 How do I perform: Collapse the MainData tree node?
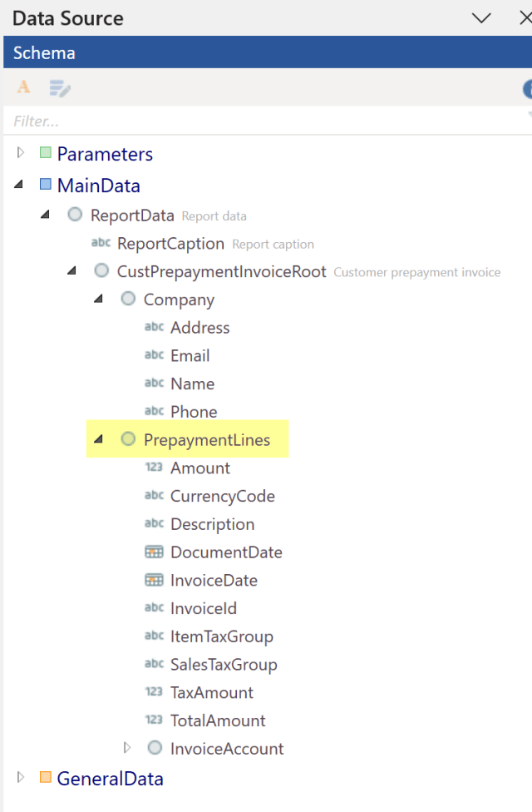[18, 185]
